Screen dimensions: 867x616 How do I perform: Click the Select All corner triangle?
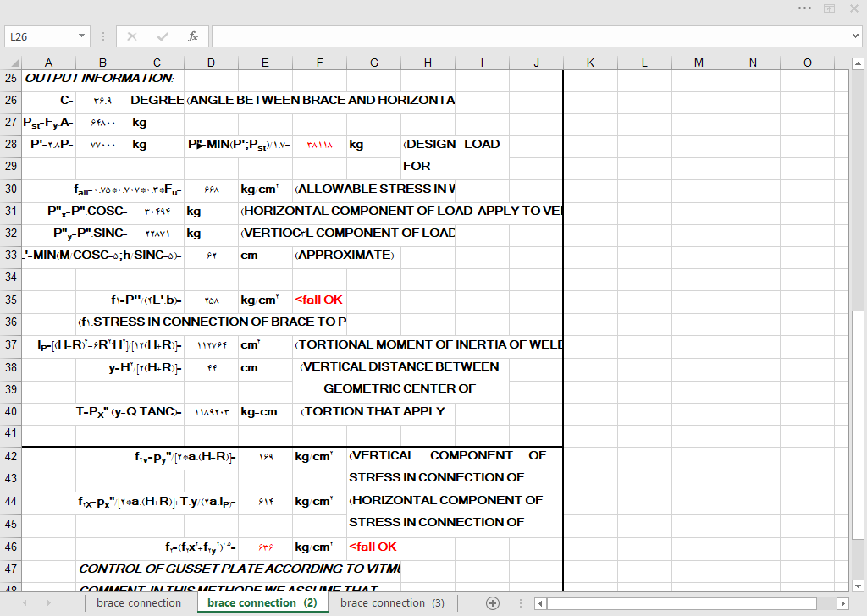pos(14,63)
